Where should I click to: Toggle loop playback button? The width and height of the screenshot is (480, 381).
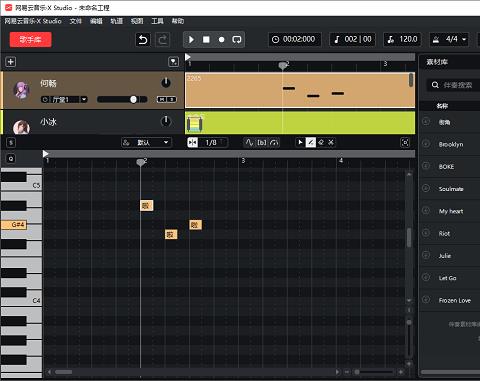point(237,40)
